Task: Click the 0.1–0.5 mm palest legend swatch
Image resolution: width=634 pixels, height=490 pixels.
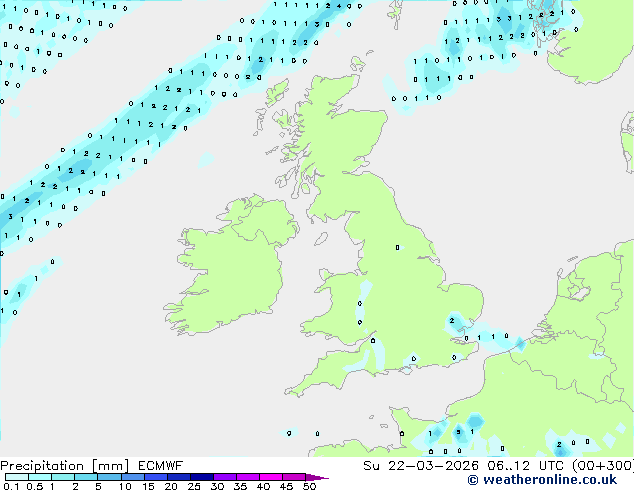Action: pyautogui.click(x=17, y=477)
